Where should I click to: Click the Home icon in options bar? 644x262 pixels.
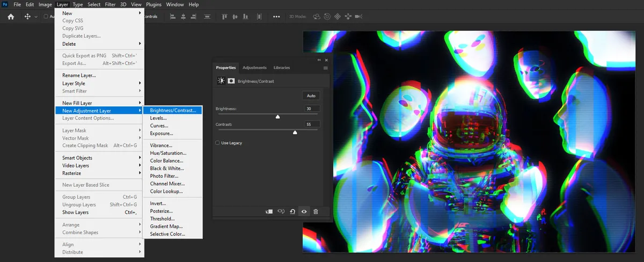click(x=11, y=17)
